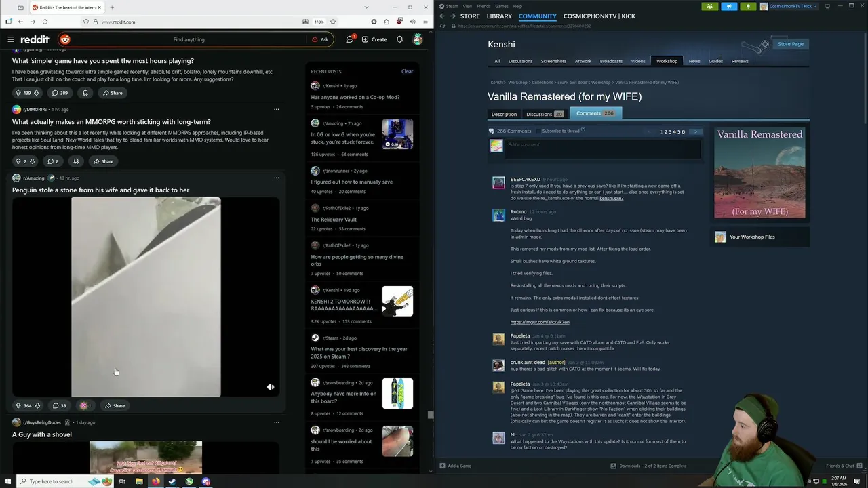868x488 pixels.
Task: Open Vanilla Remastered preview image
Action: pos(759,173)
